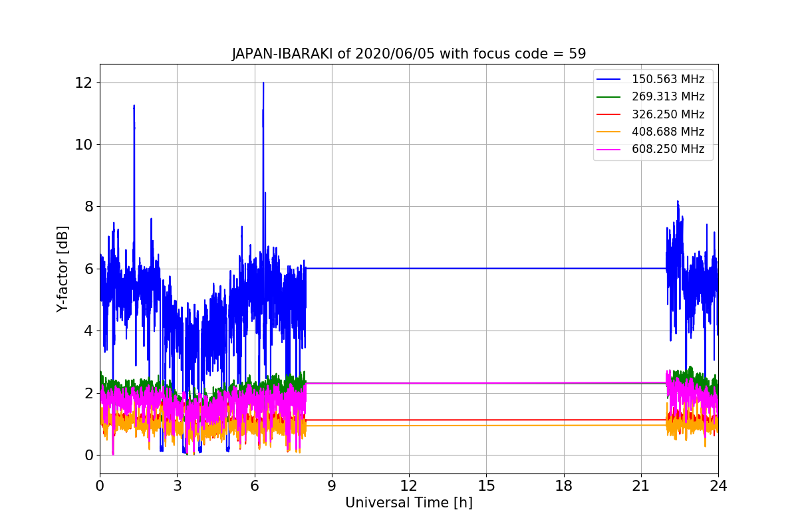Click the x-axis tick label 18
Viewport: 798px width, 532px height.
coord(563,486)
